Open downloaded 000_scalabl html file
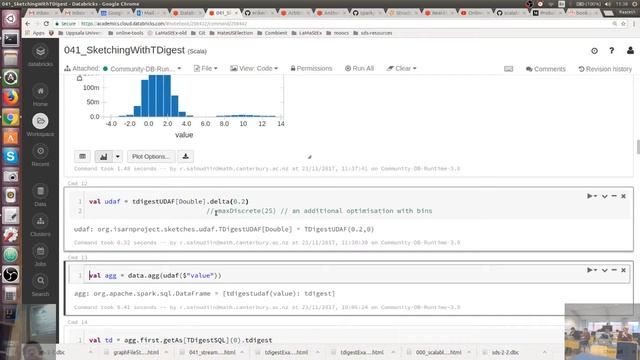The image size is (640, 360). tap(439, 352)
